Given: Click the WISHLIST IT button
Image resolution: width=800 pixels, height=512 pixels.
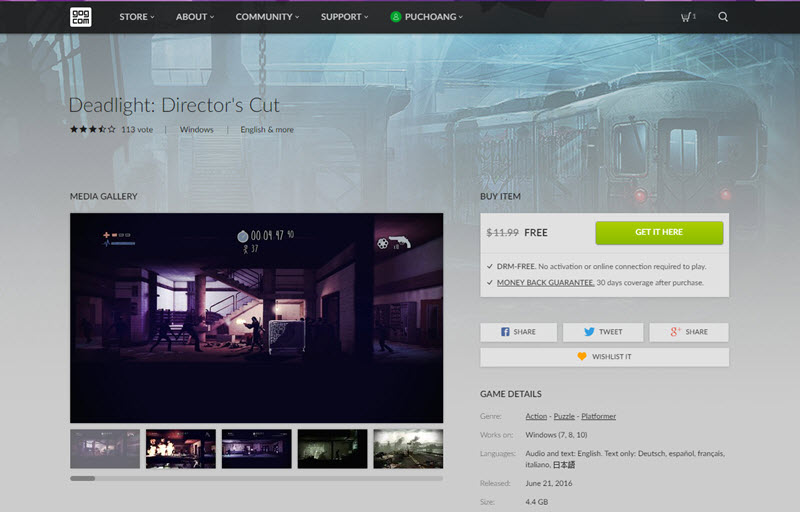Looking at the screenshot, I should click(x=605, y=357).
